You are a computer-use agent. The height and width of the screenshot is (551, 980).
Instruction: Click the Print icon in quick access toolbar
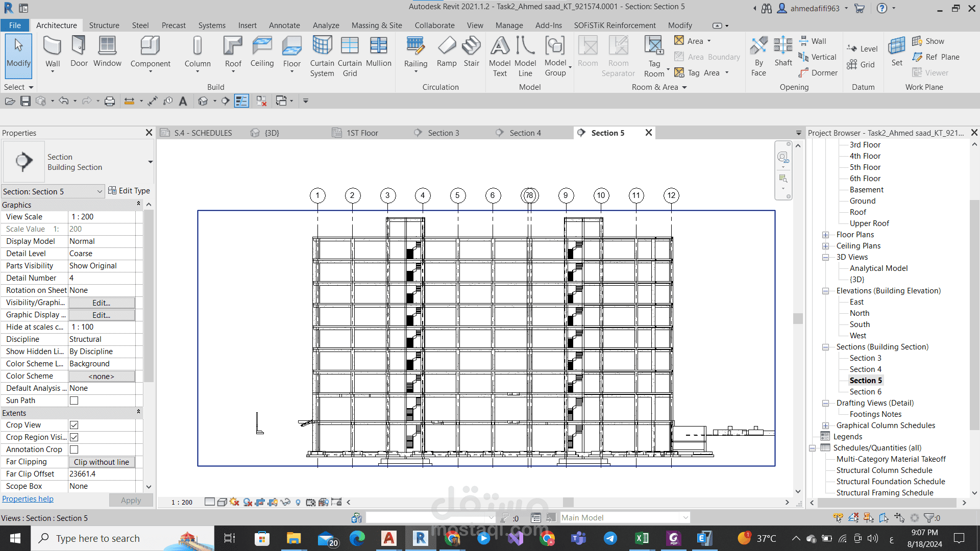click(109, 101)
